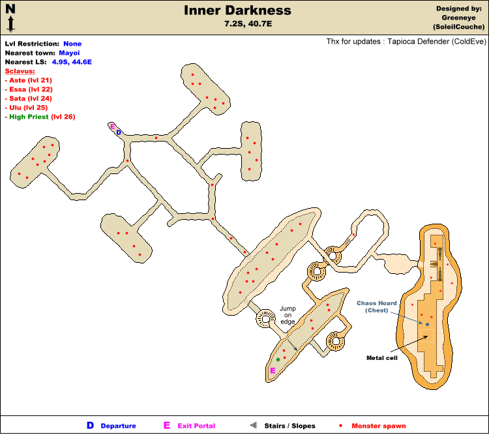Click the 'Exit Portal' legend label
The height and width of the screenshot is (448, 489).
(x=196, y=426)
